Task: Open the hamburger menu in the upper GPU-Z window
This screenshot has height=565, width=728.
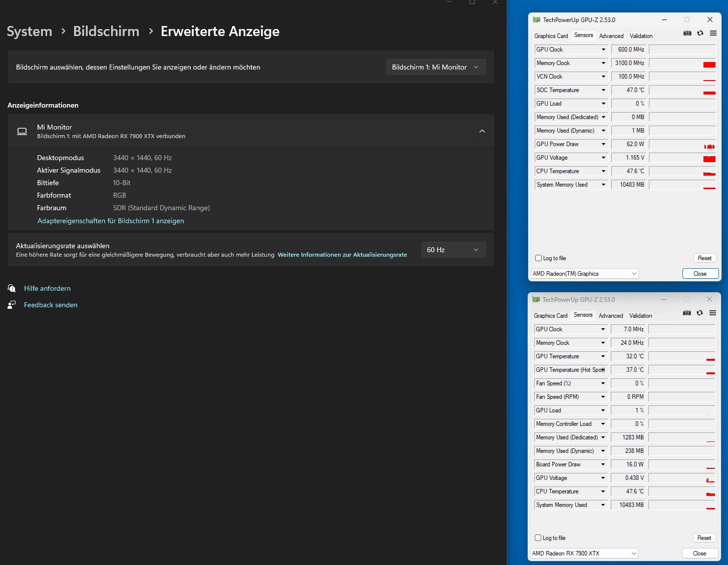Action: (x=713, y=33)
